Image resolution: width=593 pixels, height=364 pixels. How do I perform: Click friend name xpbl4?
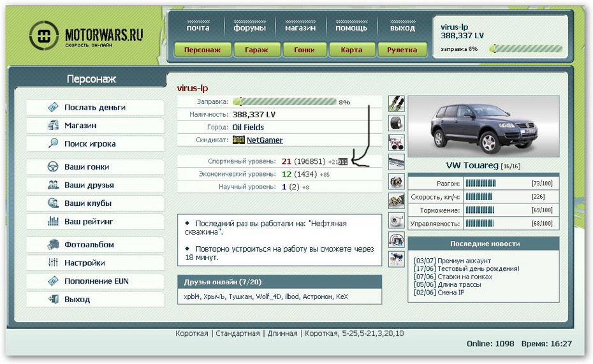point(192,296)
